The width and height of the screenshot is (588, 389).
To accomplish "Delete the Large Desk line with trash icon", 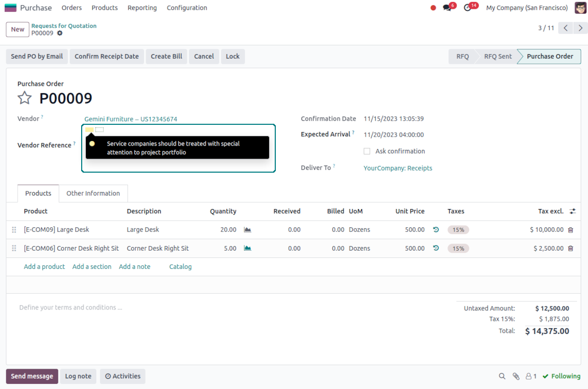I will [570, 230].
